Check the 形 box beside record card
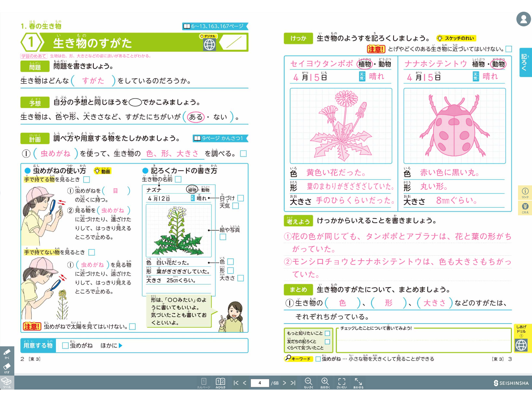This screenshot has height=399, width=532. [x=231, y=270]
